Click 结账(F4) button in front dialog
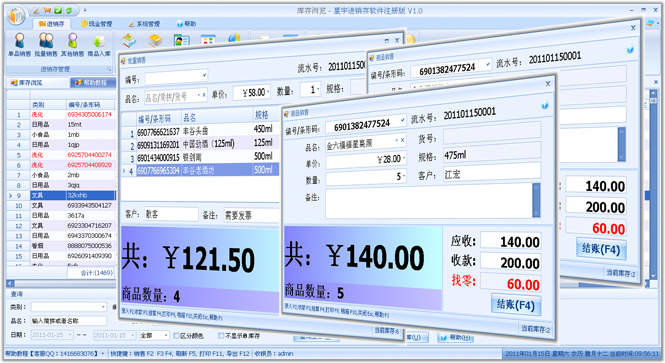This screenshot has height=363, width=665. coord(516,304)
